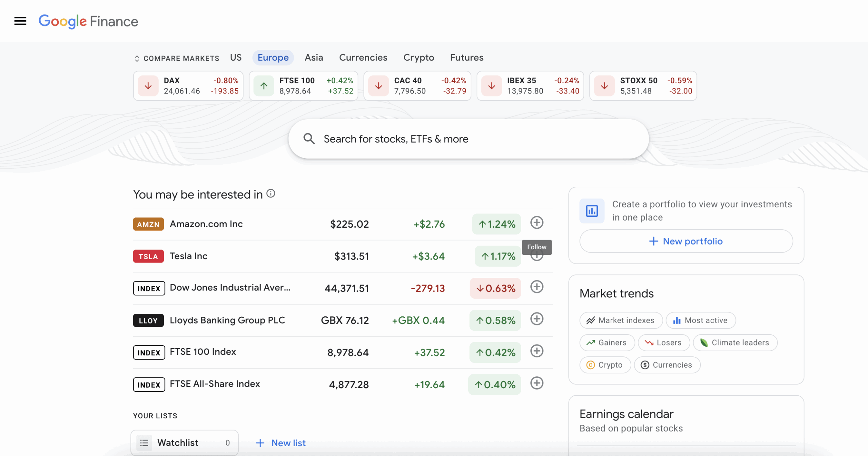Click the Earnings calendar heading

626,414
